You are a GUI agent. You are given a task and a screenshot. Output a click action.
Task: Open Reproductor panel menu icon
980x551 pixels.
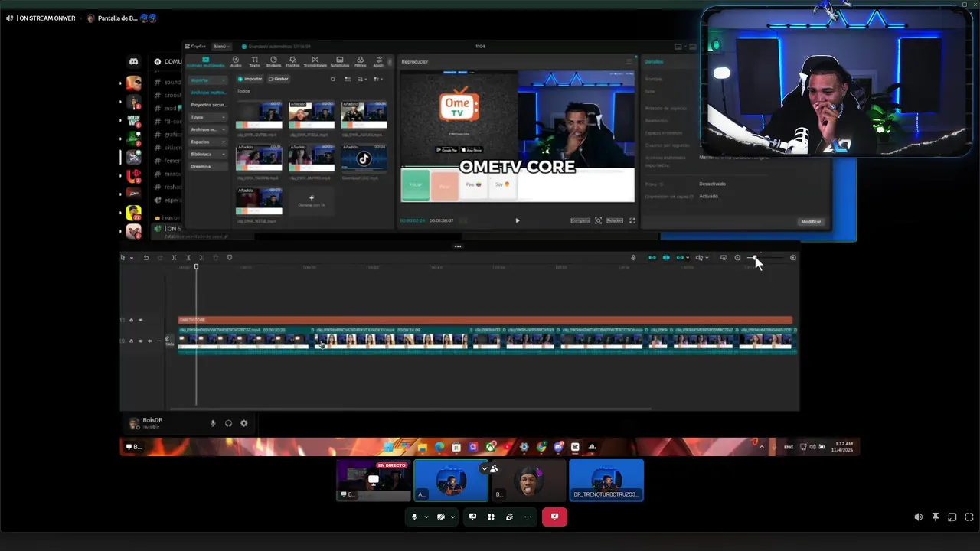click(x=629, y=61)
